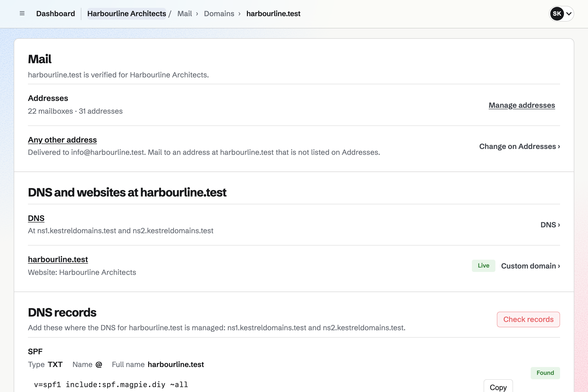
Task: Click the DNS records heading
Action: [x=62, y=313]
